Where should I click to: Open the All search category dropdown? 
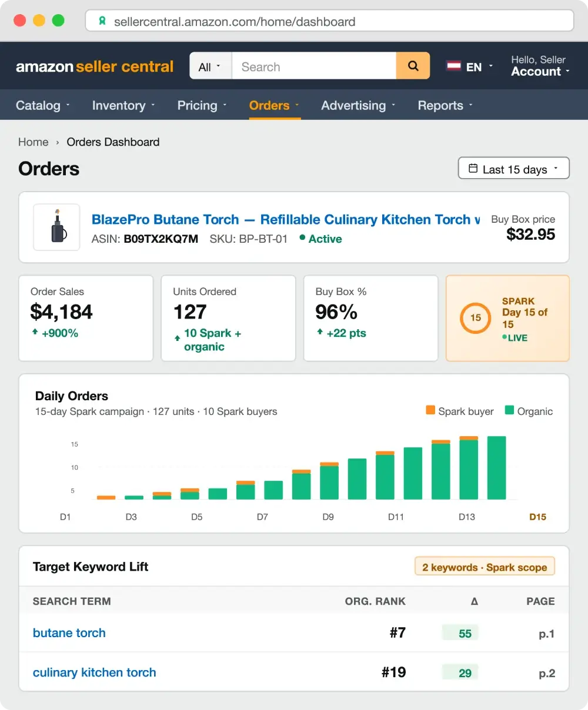tap(211, 66)
